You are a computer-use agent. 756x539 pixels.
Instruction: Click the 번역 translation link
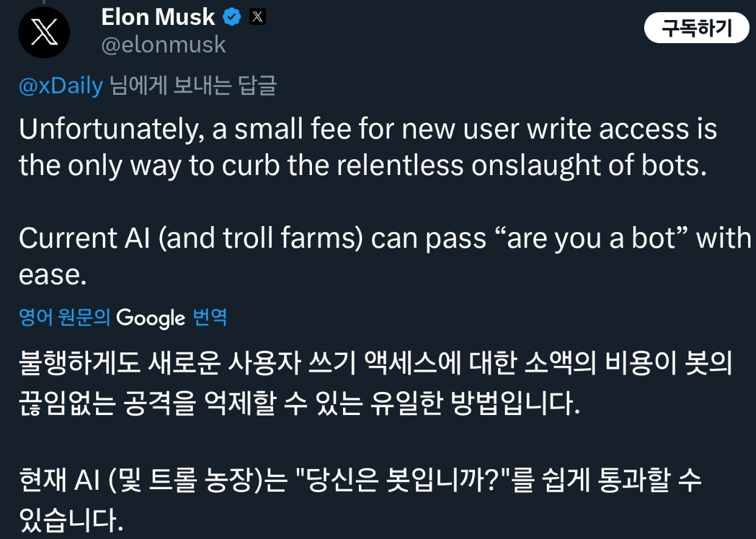pyautogui.click(x=210, y=317)
